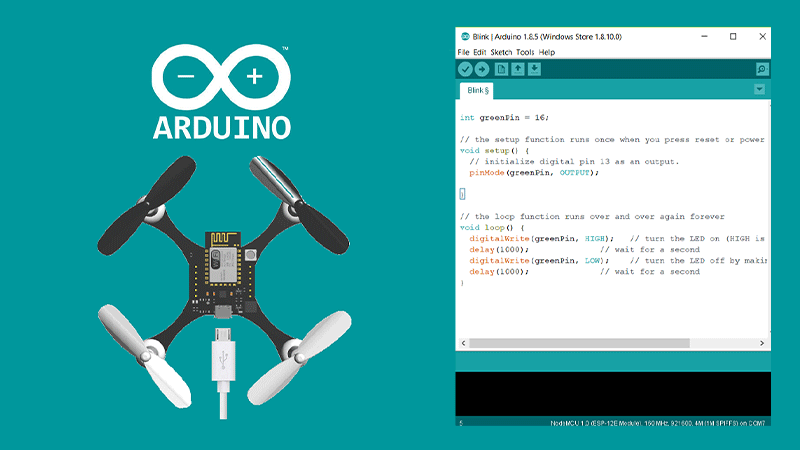This screenshot has width=800, height=450.
Task: Click the black console output area
Action: coord(613,394)
